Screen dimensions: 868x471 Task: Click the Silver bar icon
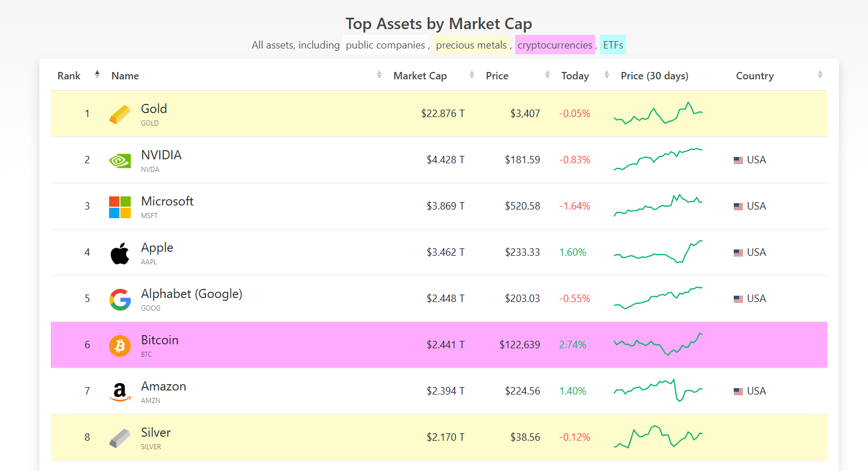click(120, 438)
